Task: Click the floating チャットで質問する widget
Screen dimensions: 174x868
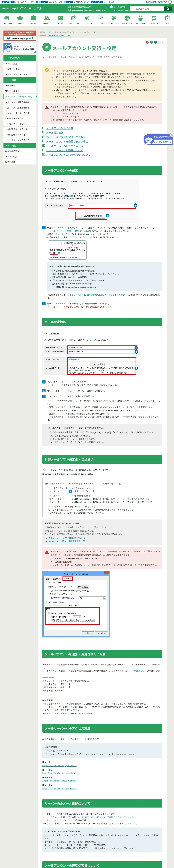Action: pyautogui.click(x=158, y=139)
